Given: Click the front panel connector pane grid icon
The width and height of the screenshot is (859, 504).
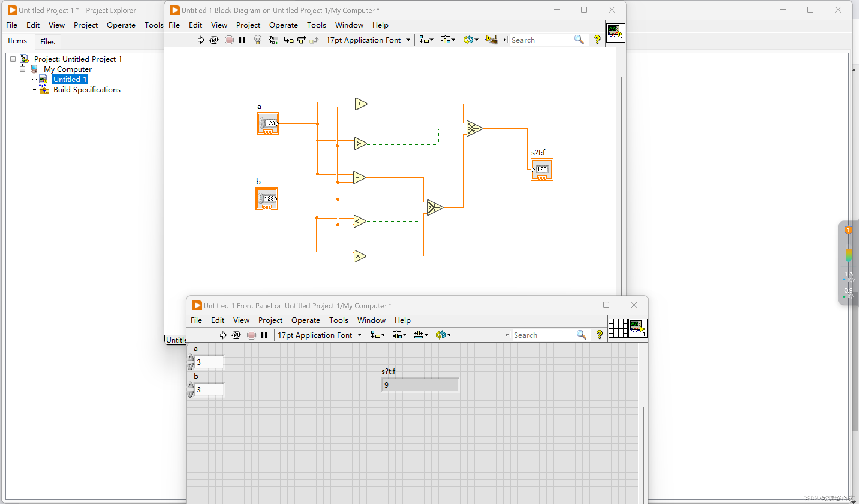Looking at the screenshot, I should click(618, 328).
